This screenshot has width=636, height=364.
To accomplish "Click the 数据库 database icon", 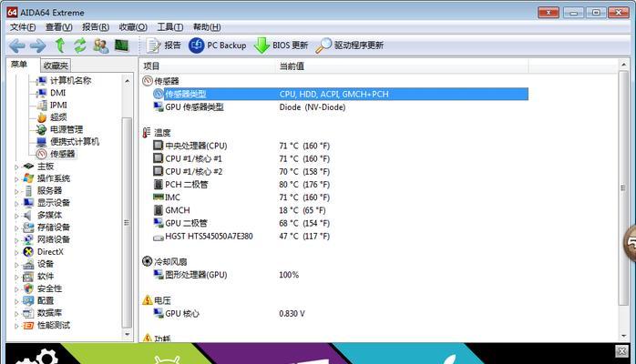I will tap(28, 313).
